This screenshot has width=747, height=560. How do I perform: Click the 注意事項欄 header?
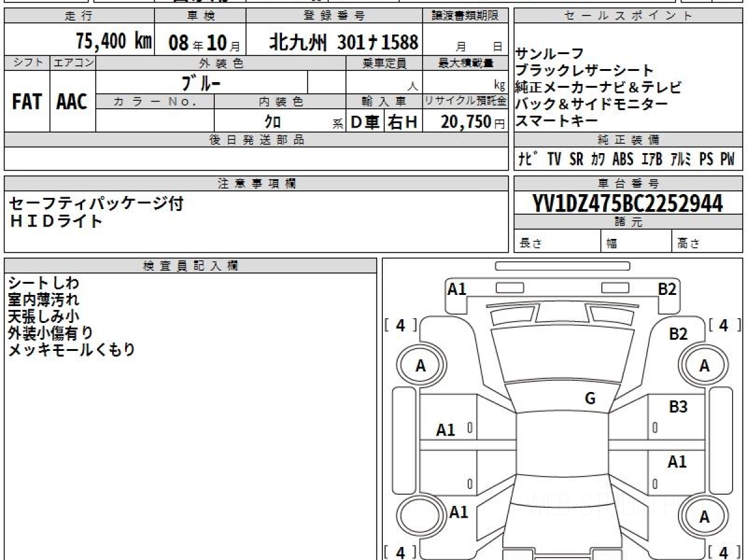pos(256,184)
